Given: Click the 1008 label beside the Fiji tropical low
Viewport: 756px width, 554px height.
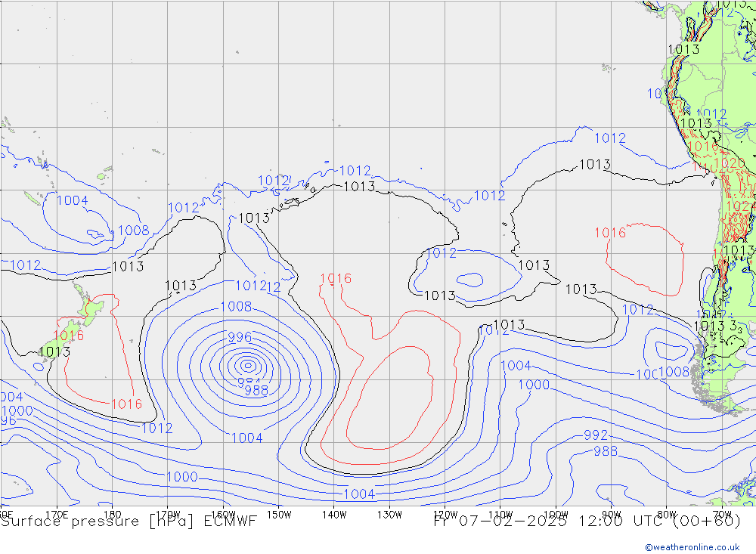Looking at the screenshot, I should coord(134,230).
